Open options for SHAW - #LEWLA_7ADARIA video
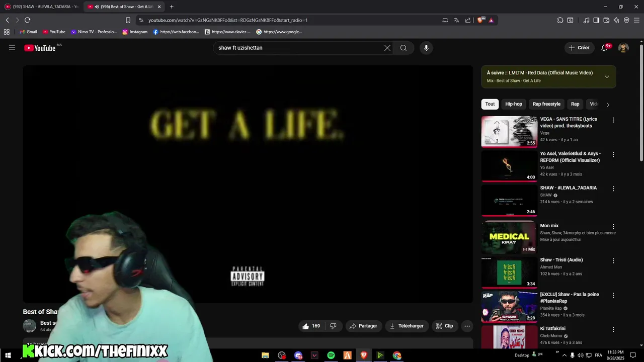This screenshot has height=362, width=644. [613, 189]
